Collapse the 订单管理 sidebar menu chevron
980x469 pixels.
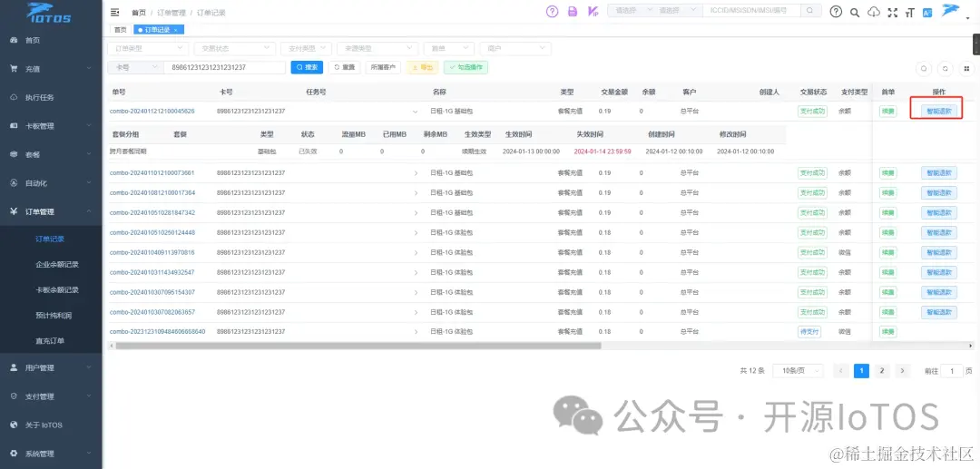[89, 211]
